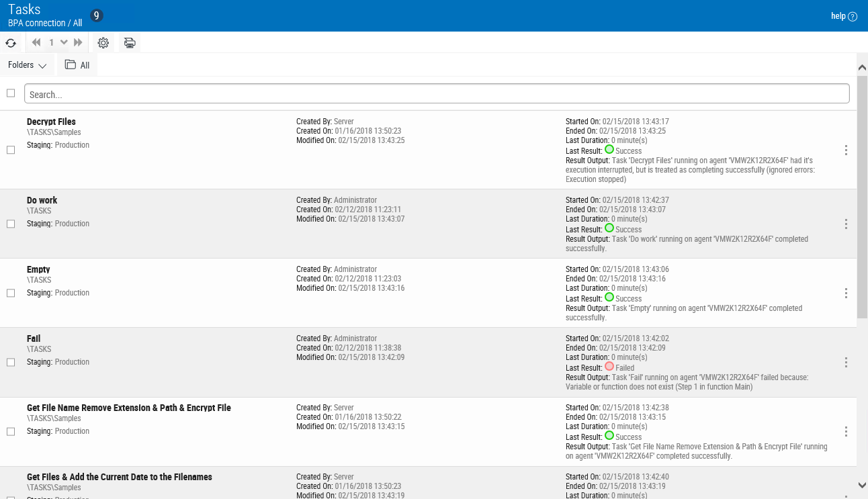The height and width of the screenshot is (499, 868).
Task: Click the Do work task title
Action: 42,200
